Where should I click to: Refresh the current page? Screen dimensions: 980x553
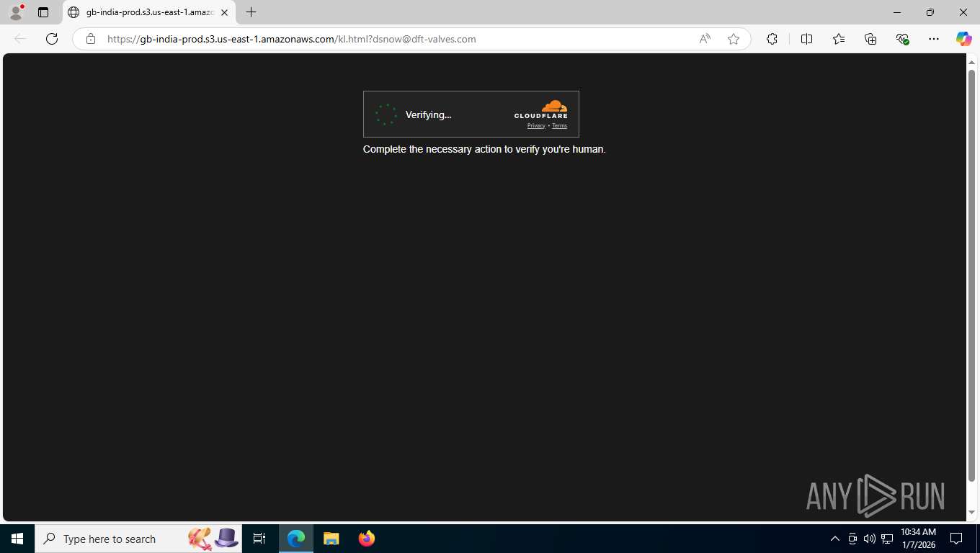click(x=52, y=39)
